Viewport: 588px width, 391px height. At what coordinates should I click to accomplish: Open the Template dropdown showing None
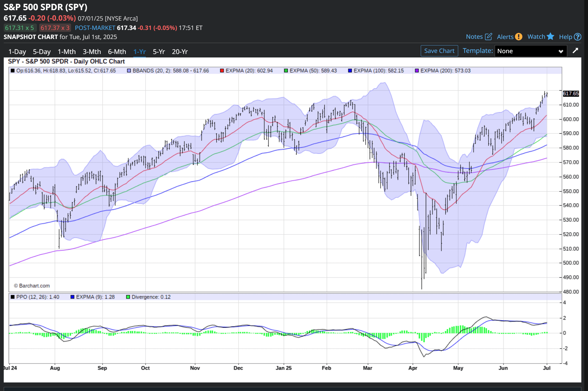tap(526, 51)
